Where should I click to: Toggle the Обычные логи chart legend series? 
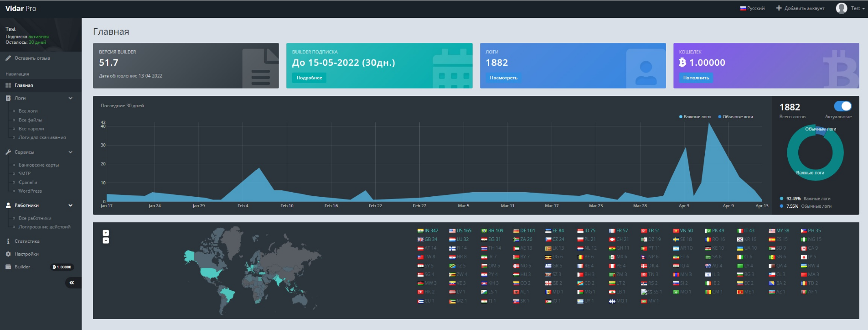735,117
